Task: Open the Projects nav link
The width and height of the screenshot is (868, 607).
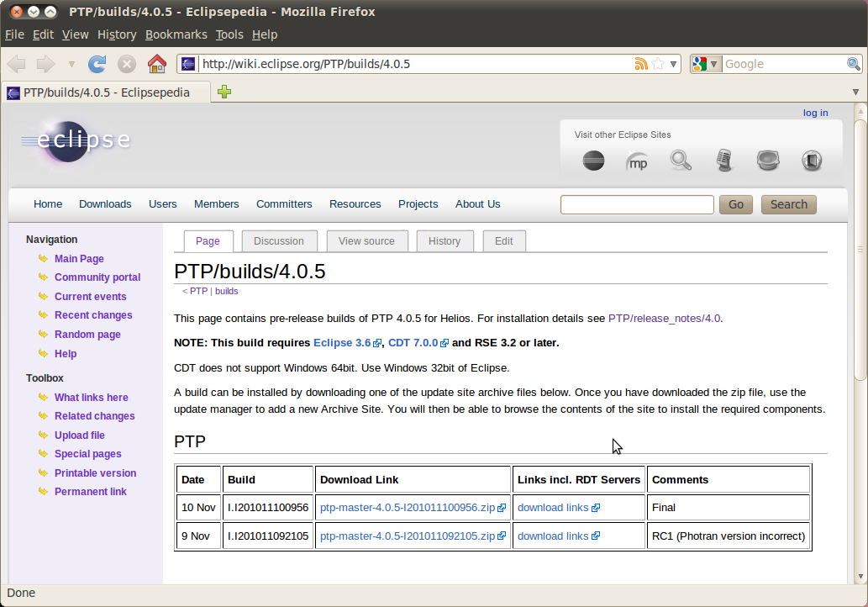Action: [x=418, y=203]
